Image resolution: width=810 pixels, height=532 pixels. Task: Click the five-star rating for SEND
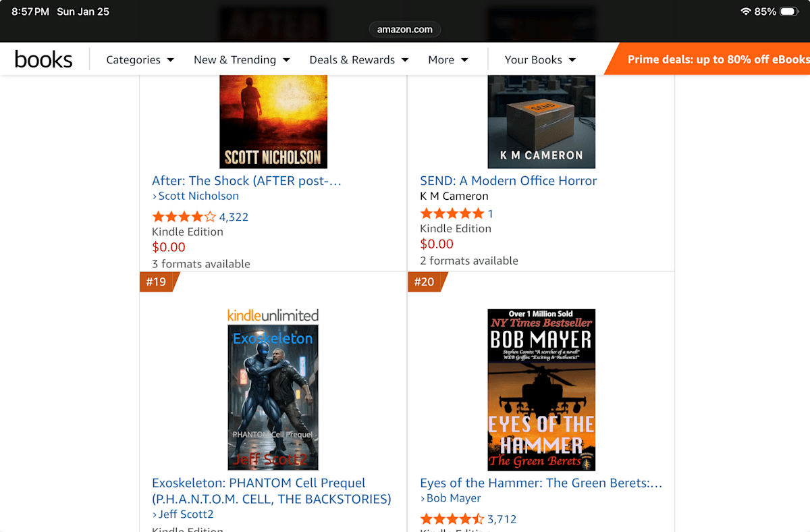click(452, 213)
